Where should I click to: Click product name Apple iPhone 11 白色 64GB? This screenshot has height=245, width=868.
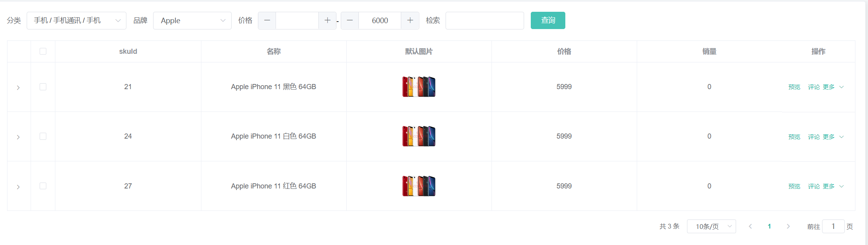click(x=274, y=136)
